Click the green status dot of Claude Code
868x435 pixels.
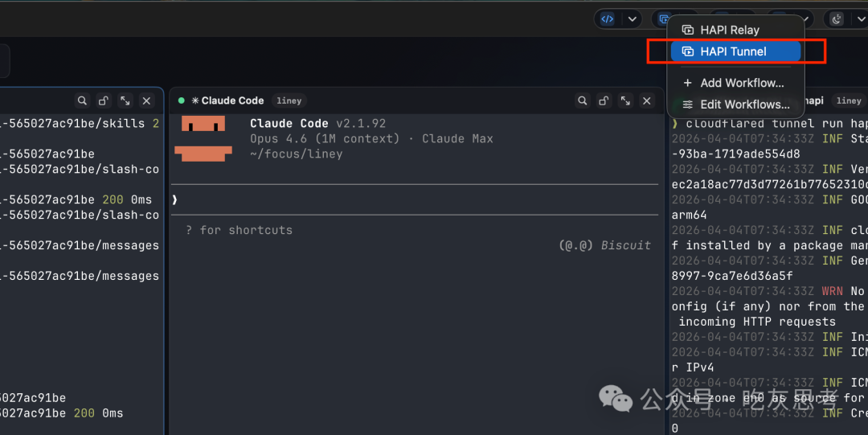pyautogui.click(x=181, y=101)
